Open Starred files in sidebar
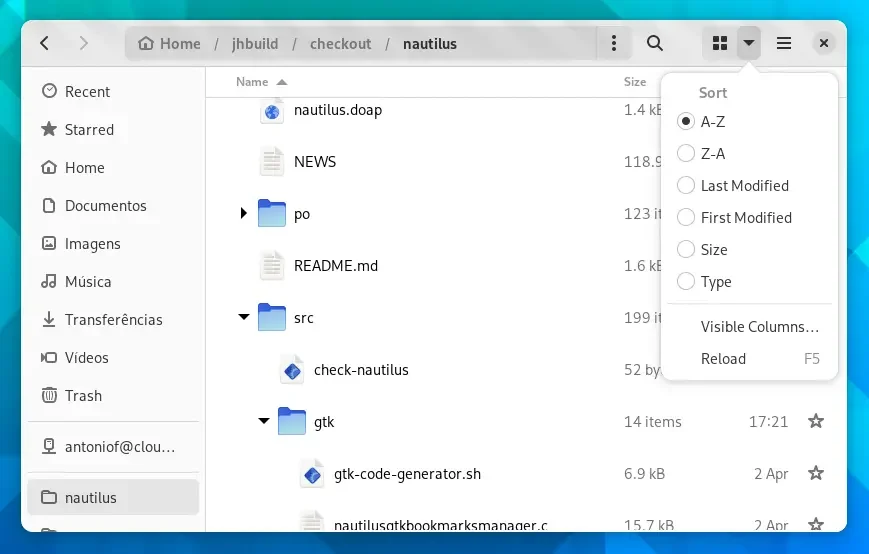 tap(113, 130)
